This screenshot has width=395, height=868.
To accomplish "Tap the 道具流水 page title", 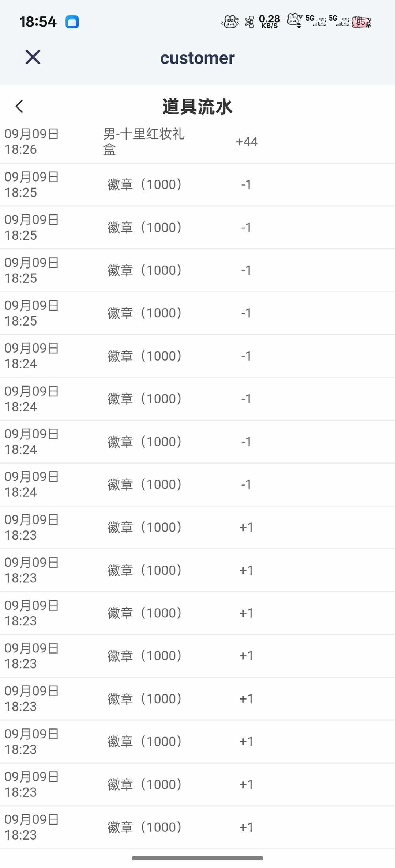I will [x=197, y=107].
